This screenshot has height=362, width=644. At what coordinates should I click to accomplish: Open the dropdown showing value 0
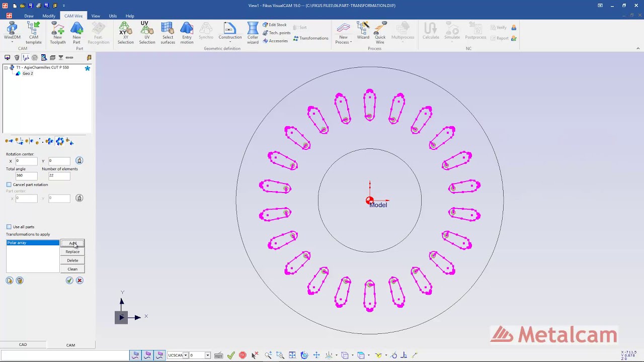click(207, 355)
